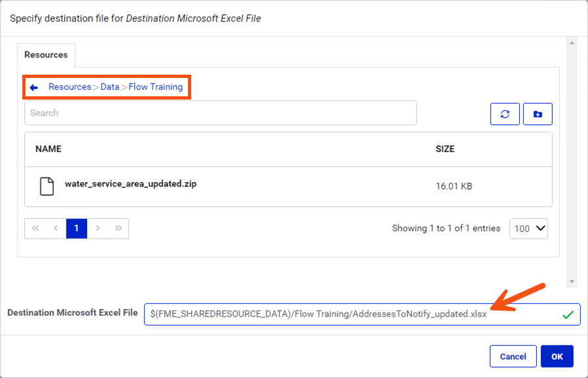Click the file icon beside water_service_area_updated.zip

(x=46, y=185)
